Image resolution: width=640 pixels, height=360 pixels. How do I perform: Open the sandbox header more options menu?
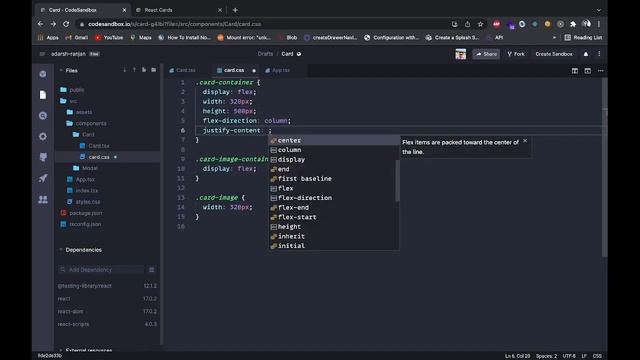tap(599, 54)
